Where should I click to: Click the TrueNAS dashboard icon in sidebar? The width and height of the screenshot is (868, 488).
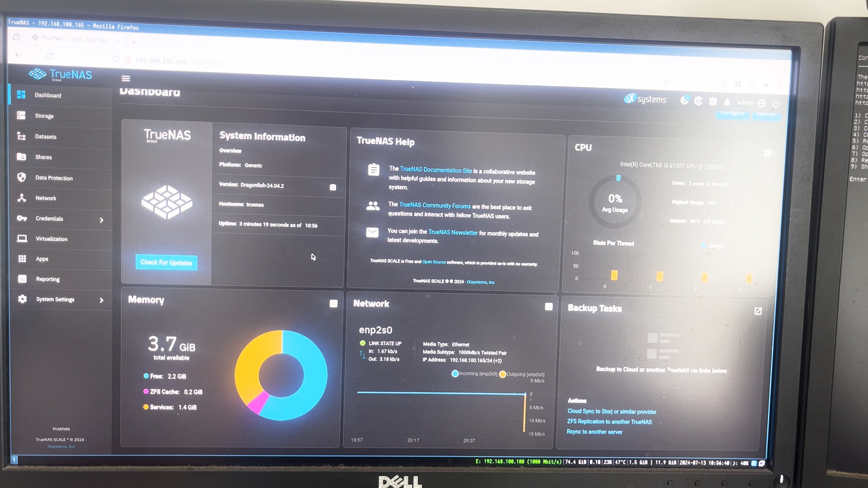tap(21, 94)
